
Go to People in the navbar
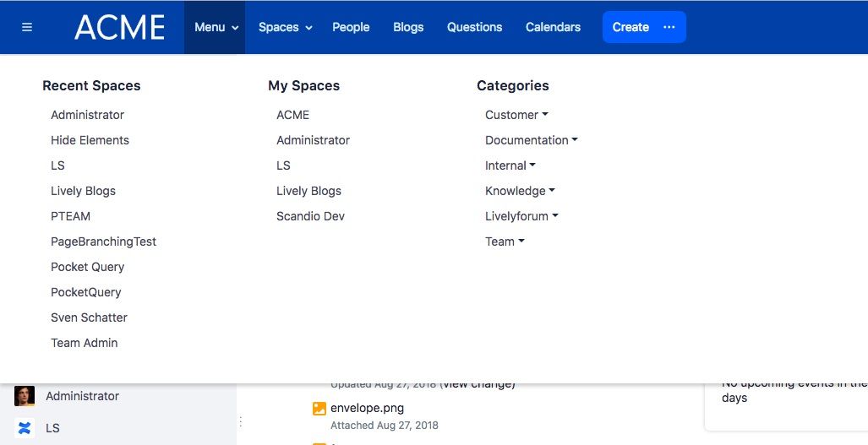(351, 27)
